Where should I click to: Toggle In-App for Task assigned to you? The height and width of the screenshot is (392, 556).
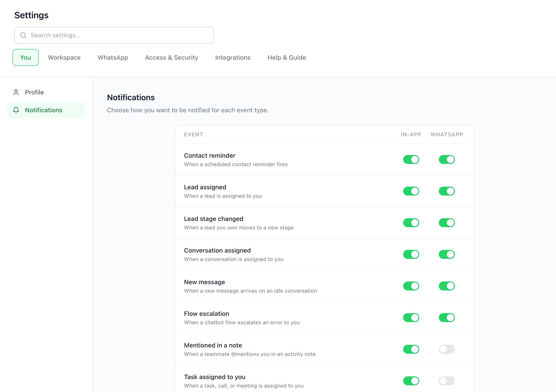411,381
